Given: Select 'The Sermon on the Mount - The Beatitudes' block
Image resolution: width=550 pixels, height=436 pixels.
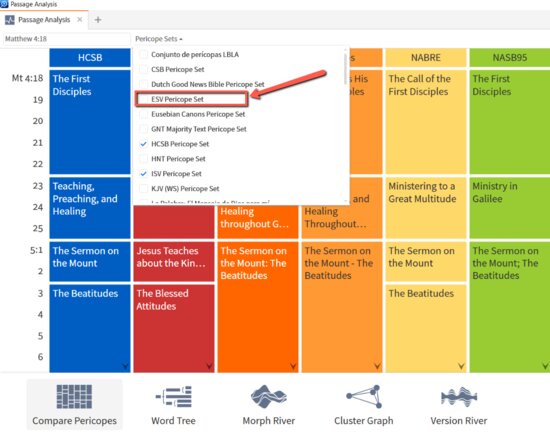Looking at the screenshot, I should click(342, 307).
